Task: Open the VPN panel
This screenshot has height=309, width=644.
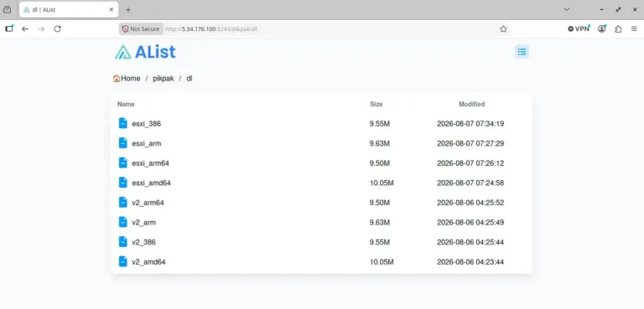Action: (579, 28)
